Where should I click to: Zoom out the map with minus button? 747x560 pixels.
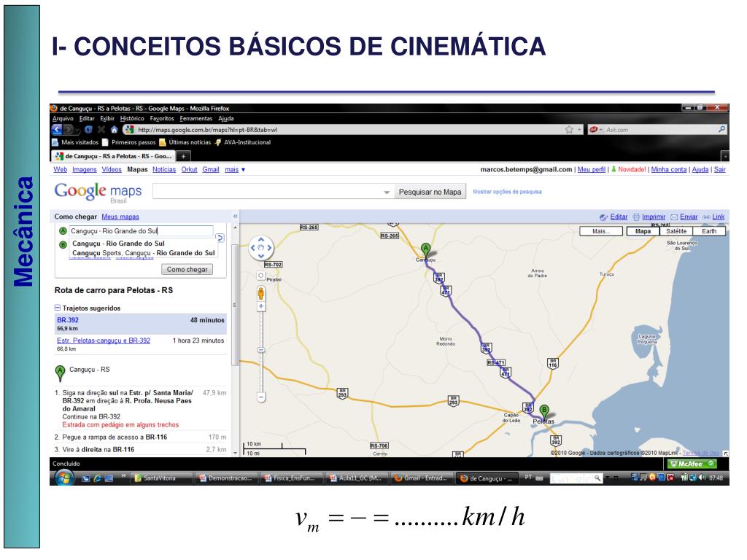click(261, 397)
